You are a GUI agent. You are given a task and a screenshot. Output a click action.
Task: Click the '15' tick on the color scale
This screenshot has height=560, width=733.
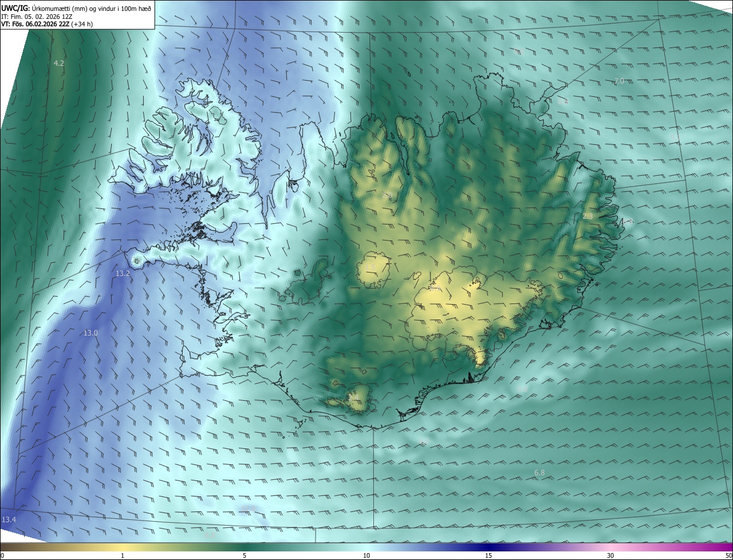488,555
